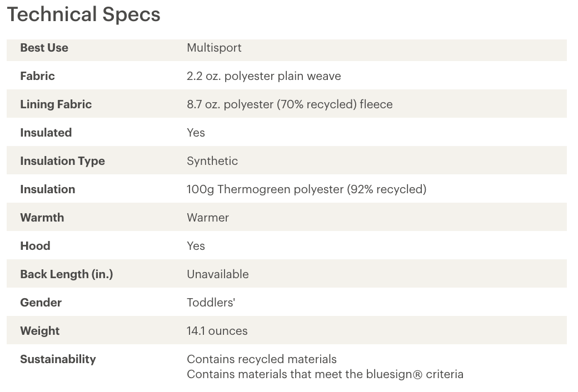Select the Hood row label

point(36,246)
